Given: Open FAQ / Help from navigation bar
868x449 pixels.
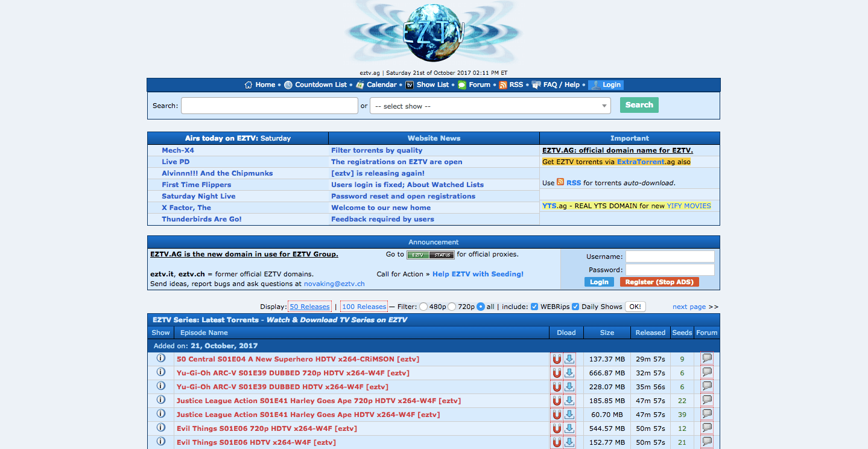Looking at the screenshot, I should point(556,85).
